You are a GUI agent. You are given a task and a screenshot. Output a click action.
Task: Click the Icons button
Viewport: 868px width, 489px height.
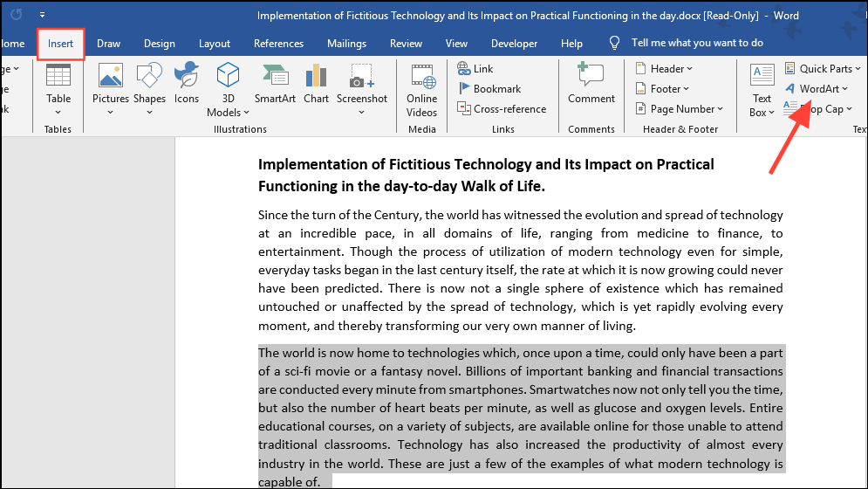pyautogui.click(x=187, y=86)
